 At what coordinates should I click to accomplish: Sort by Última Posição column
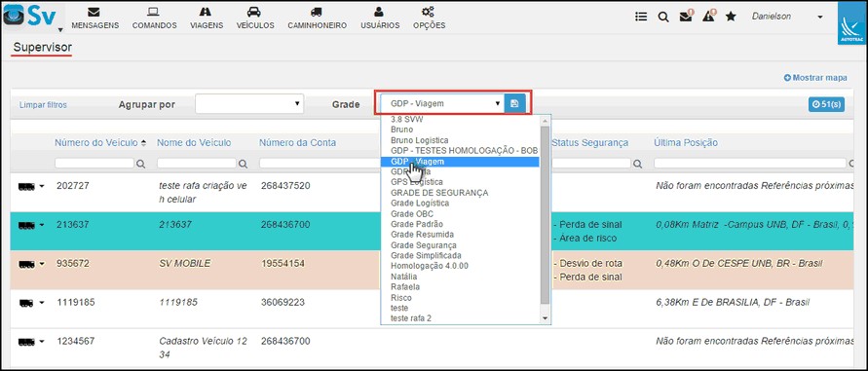(x=685, y=143)
